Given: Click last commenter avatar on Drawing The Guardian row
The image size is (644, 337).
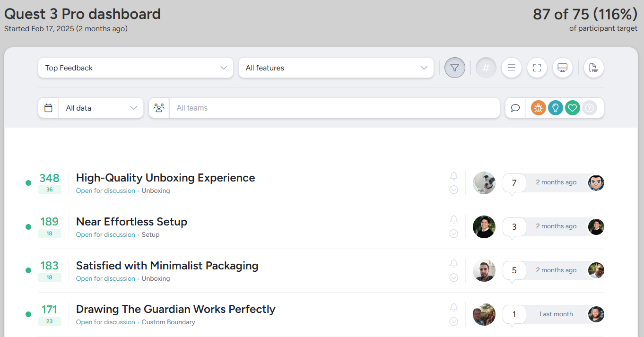Looking at the screenshot, I should (x=596, y=314).
